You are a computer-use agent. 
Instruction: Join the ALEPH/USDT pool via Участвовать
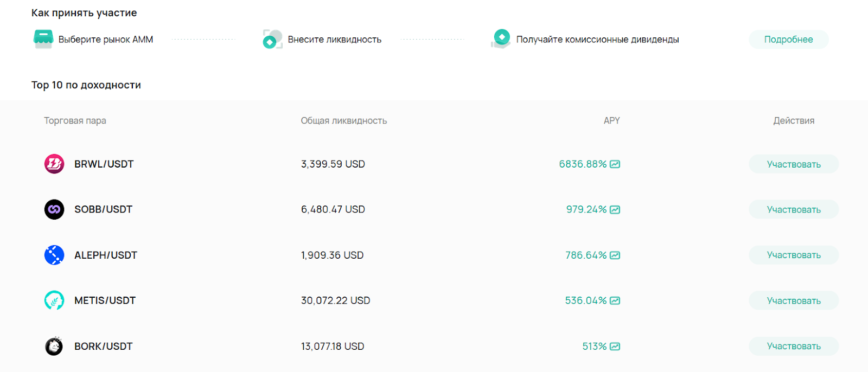(x=793, y=255)
